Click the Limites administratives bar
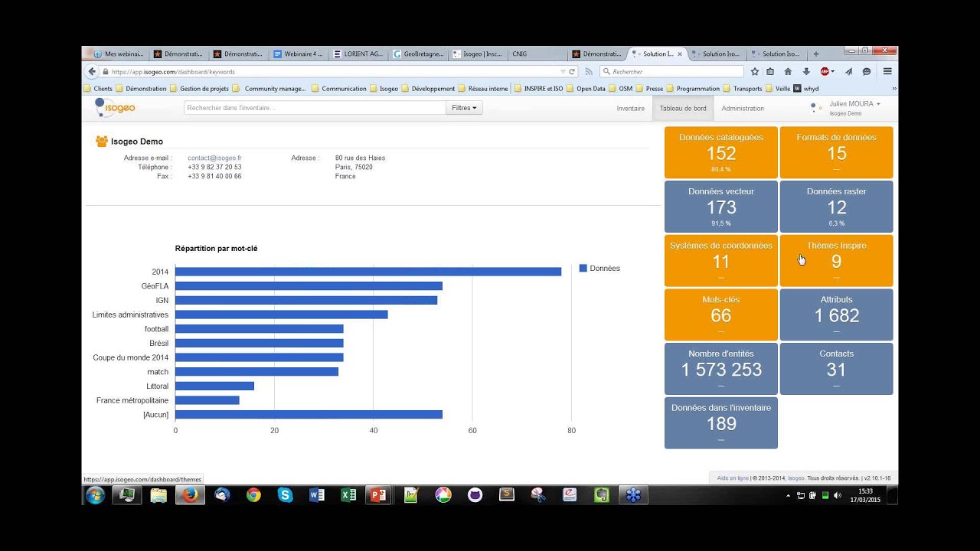Image resolution: width=980 pixels, height=551 pixels. pyautogui.click(x=282, y=315)
